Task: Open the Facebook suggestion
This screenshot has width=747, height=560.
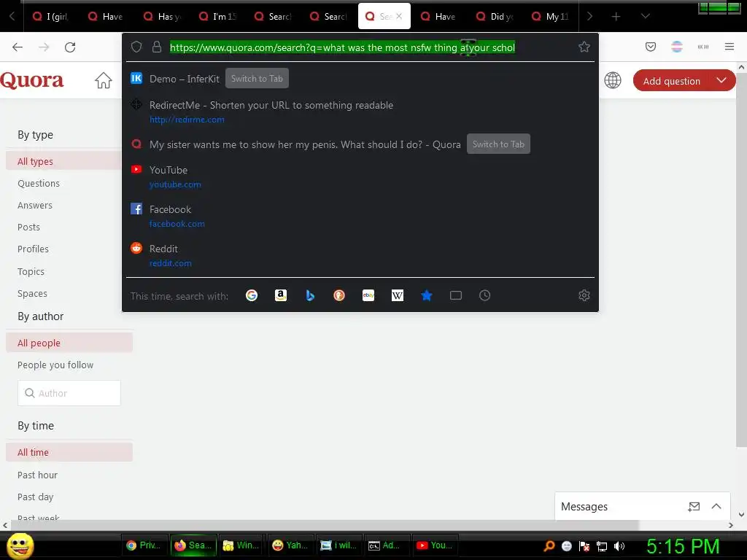Action: pyautogui.click(x=360, y=216)
